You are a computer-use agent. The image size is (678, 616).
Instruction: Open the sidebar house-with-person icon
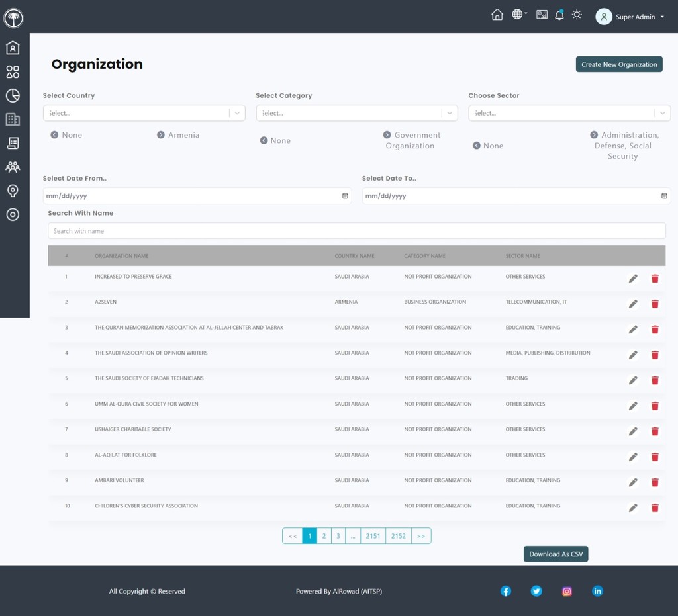pyautogui.click(x=13, y=48)
